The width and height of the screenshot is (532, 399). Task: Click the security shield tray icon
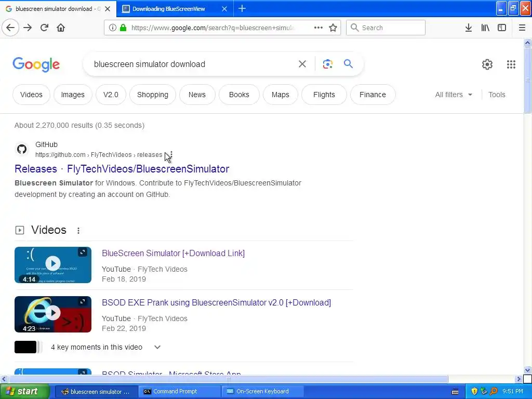coord(474,391)
